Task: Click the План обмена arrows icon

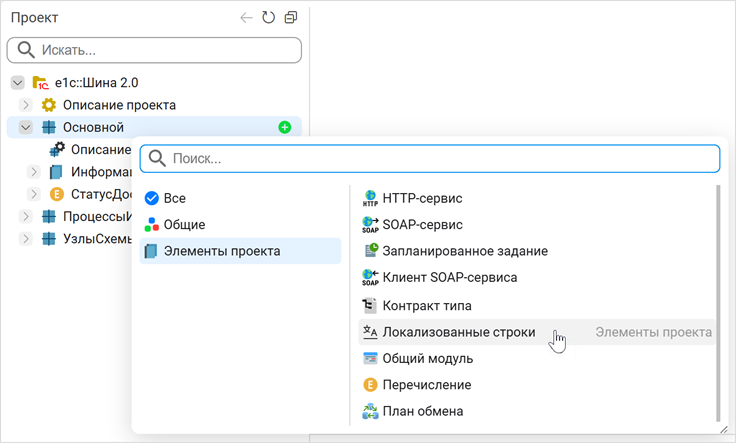Action: tap(370, 411)
